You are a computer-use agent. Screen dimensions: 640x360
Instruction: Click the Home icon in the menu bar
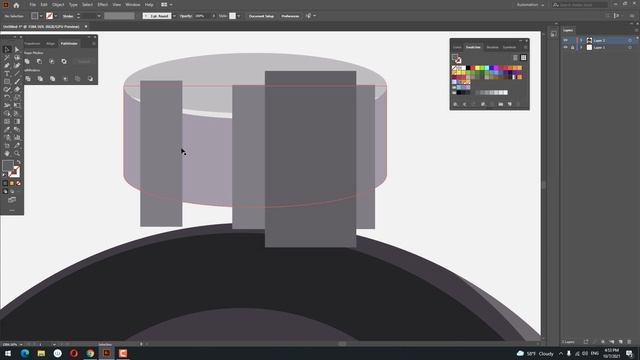tap(16, 5)
